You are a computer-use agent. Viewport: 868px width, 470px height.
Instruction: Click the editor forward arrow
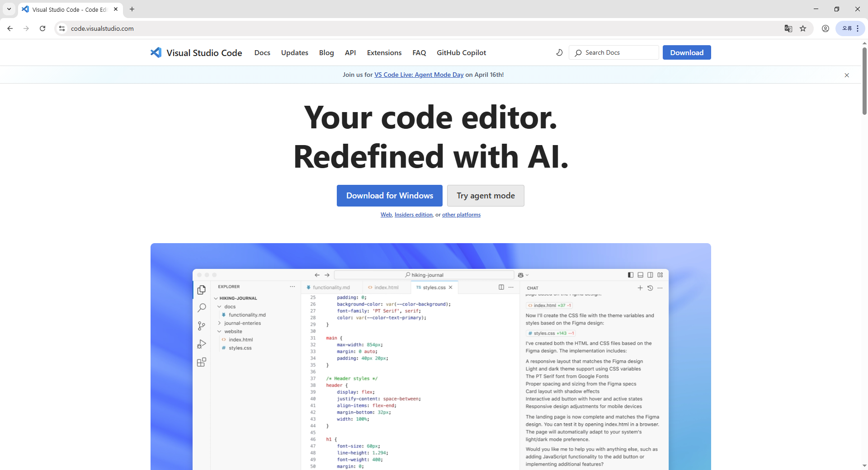point(327,275)
